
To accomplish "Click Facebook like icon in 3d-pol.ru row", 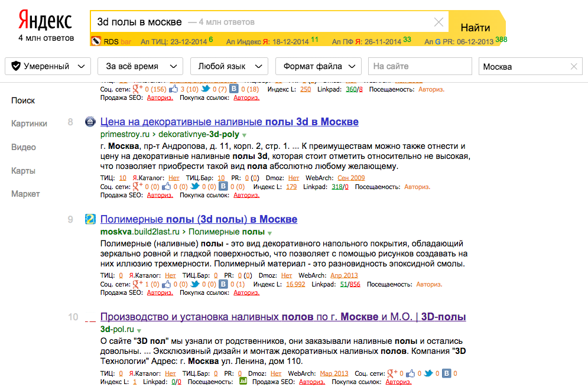I will (410, 373).
